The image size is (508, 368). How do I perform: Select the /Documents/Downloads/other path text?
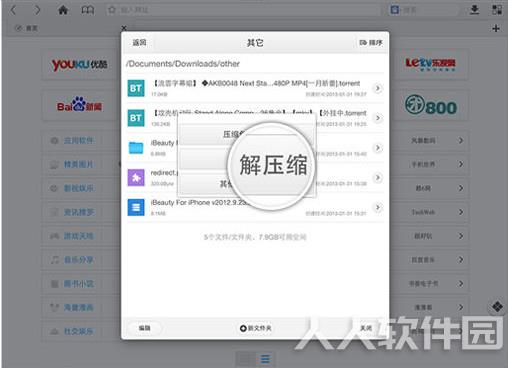183,64
